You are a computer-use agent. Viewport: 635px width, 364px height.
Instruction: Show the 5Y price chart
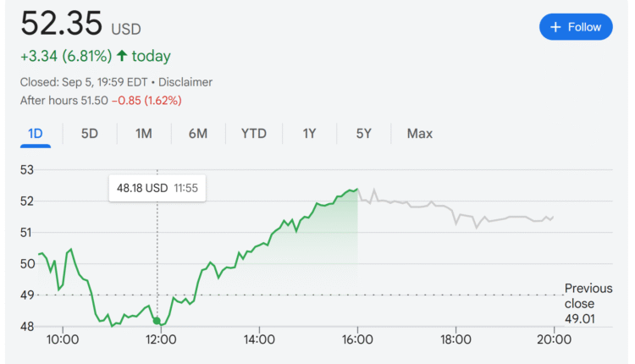[363, 134]
